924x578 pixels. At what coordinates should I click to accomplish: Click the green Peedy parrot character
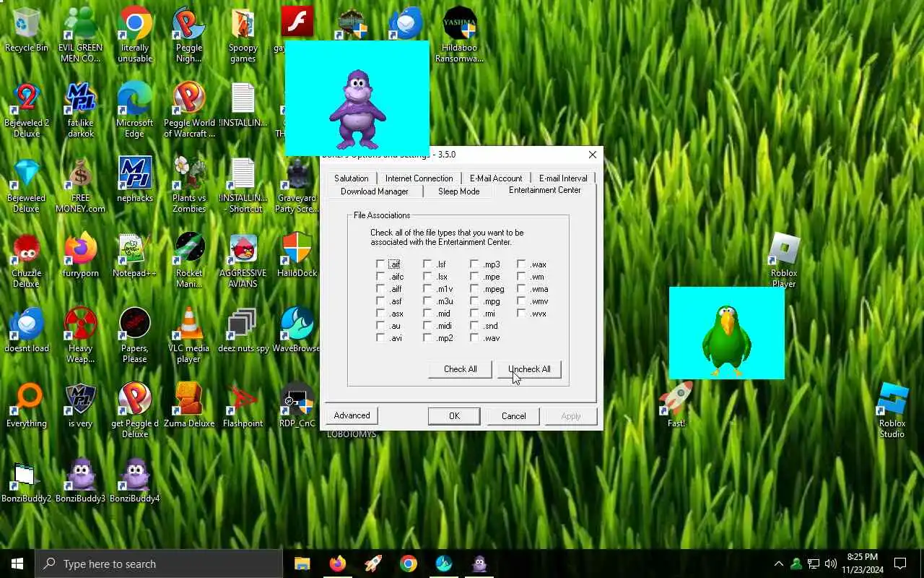(x=727, y=340)
